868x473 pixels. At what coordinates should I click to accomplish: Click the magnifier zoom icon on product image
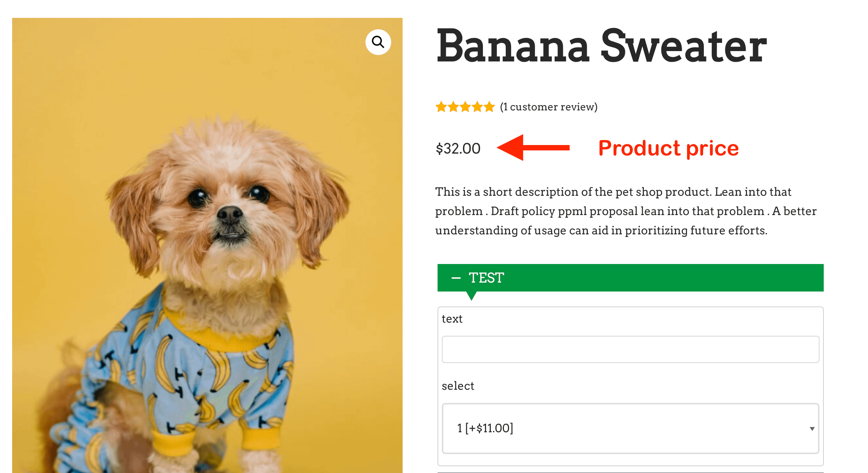click(x=378, y=42)
